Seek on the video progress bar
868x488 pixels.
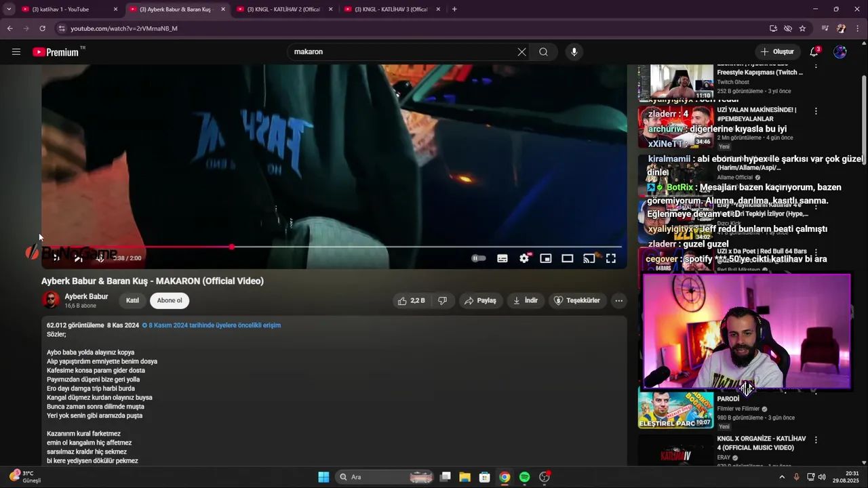(332, 247)
